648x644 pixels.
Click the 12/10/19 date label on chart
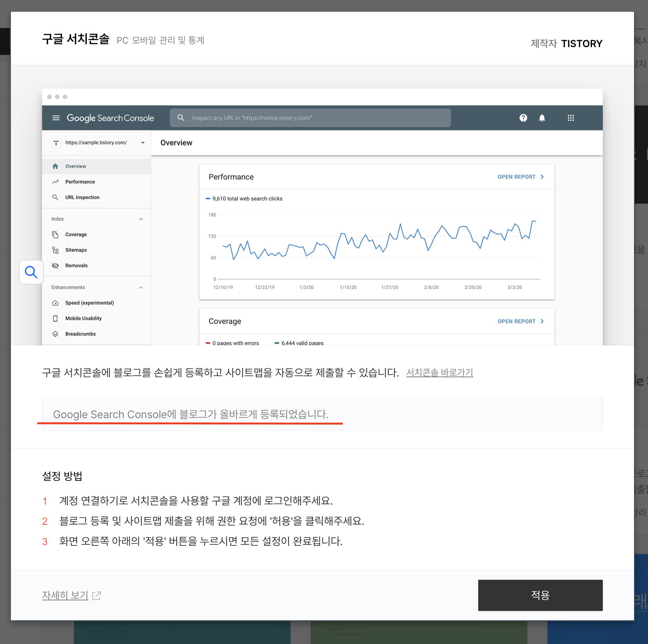click(223, 287)
